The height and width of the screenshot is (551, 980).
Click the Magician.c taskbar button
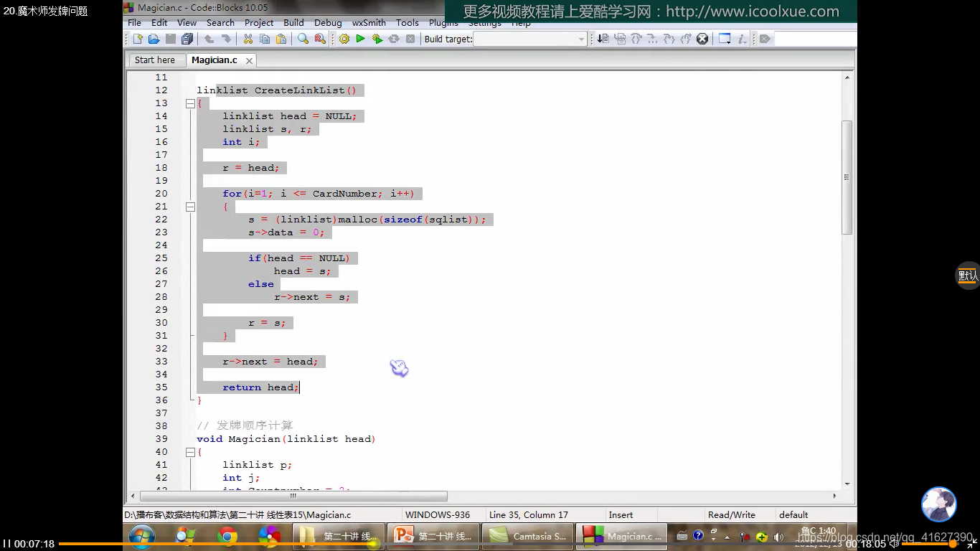pos(621,536)
